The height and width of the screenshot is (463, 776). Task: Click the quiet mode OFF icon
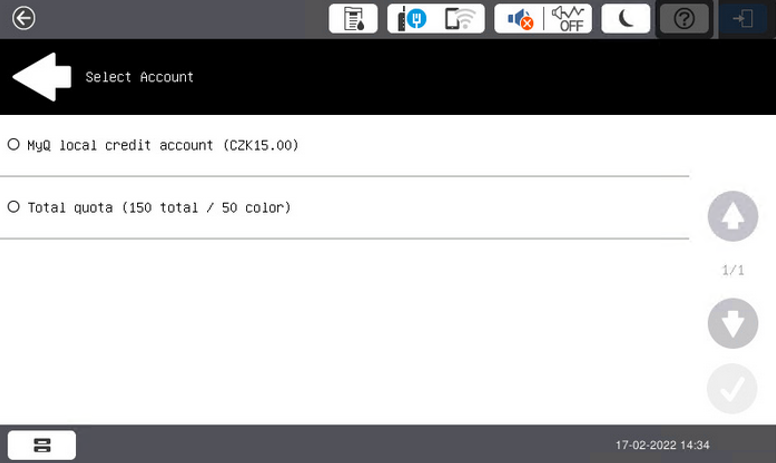pos(569,19)
